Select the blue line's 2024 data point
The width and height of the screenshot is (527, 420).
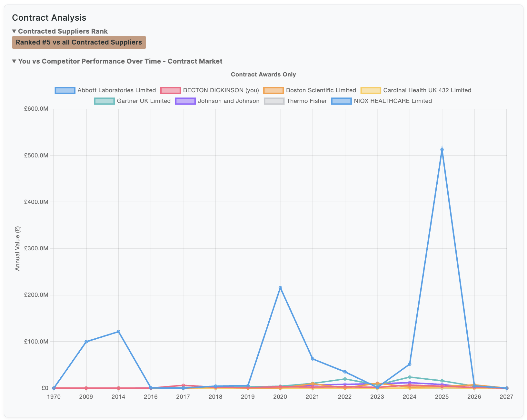pyautogui.click(x=410, y=364)
